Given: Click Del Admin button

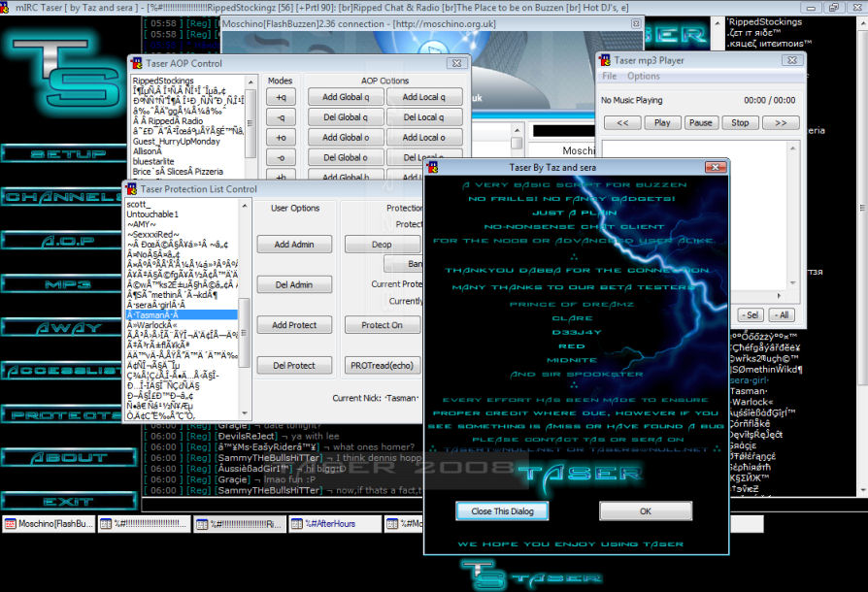Looking at the screenshot, I should (x=294, y=284).
